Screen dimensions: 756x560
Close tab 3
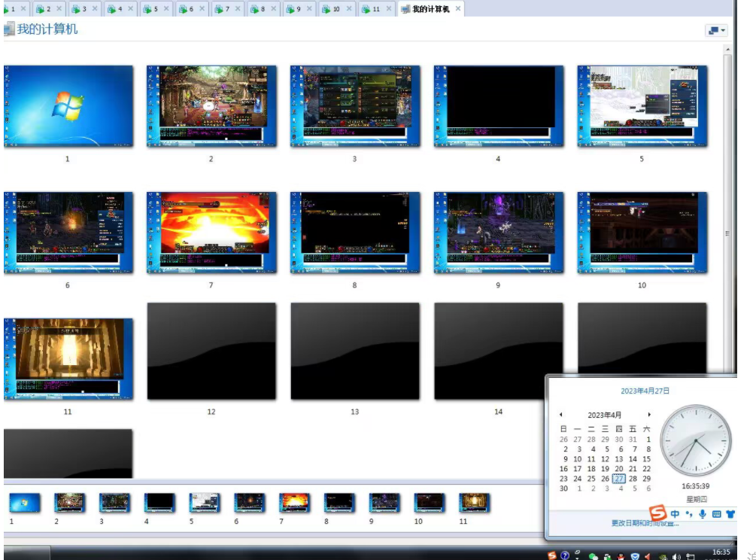pos(95,9)
